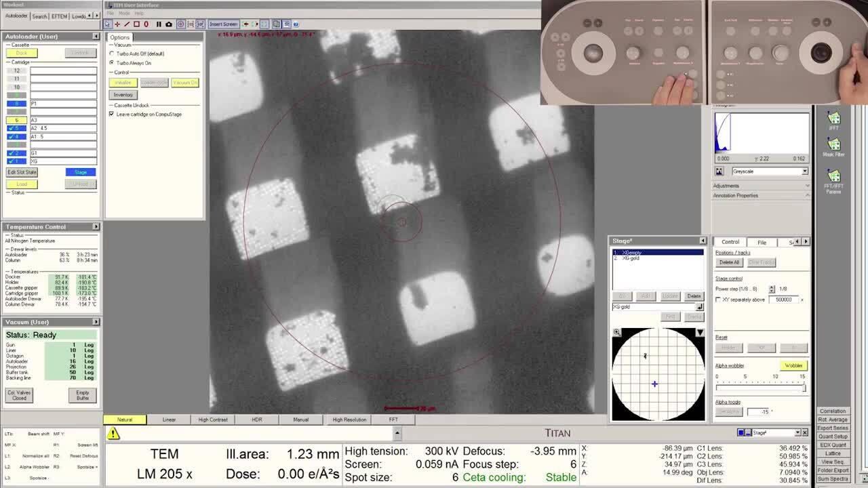Viewport: 868px width, 488px height.
Task: Open the Greyscale color map dropdown
Action: coord(804,171)
